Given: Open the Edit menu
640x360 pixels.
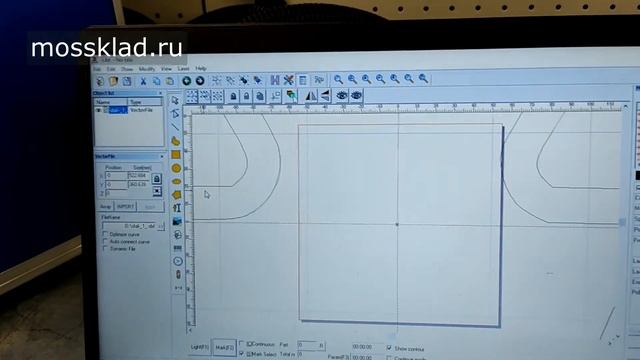Looking at the screenshot, I should 111,69.
